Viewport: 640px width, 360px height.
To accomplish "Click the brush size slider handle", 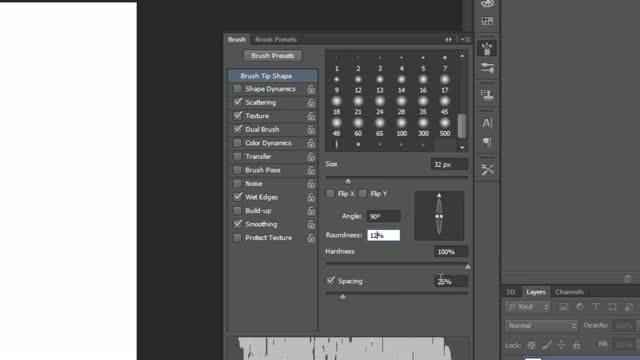I will pos(348,181).
